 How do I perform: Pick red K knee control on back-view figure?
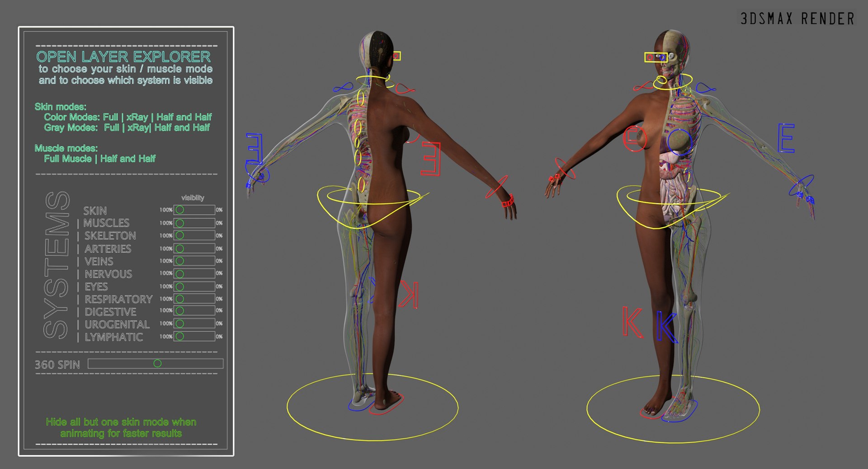tap(409, 294)
